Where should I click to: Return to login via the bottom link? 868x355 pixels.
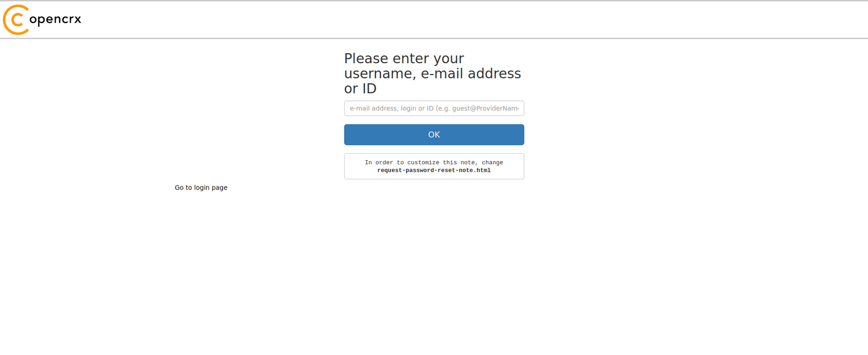coord(201,188)
